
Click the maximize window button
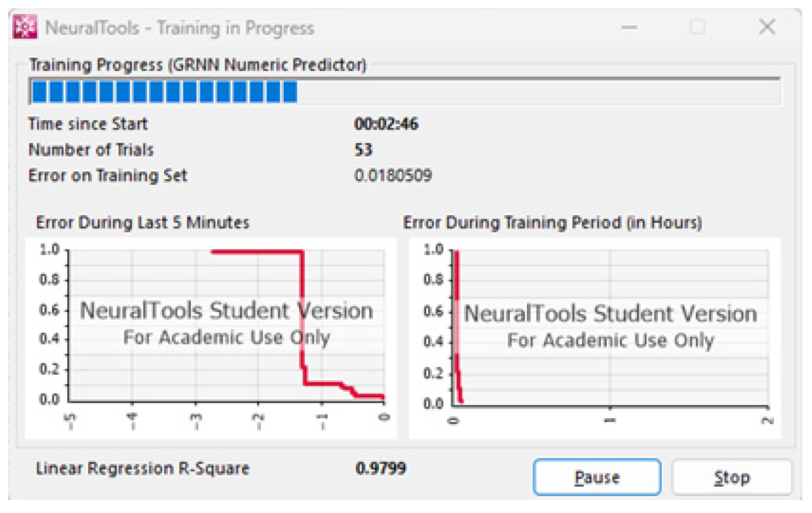coord(697,27)
